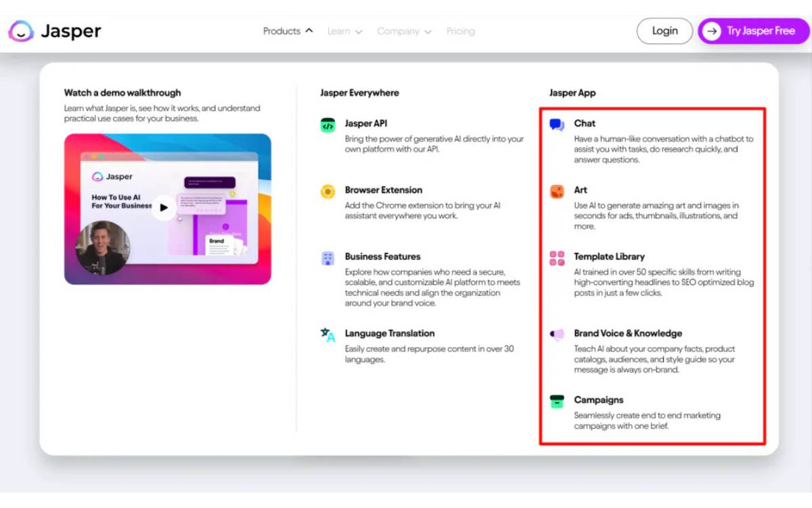Image resolution: width=812 pixels, height=508 pixels.
Task: Click the Campaigns green box icon
Action: click(557, 401)
